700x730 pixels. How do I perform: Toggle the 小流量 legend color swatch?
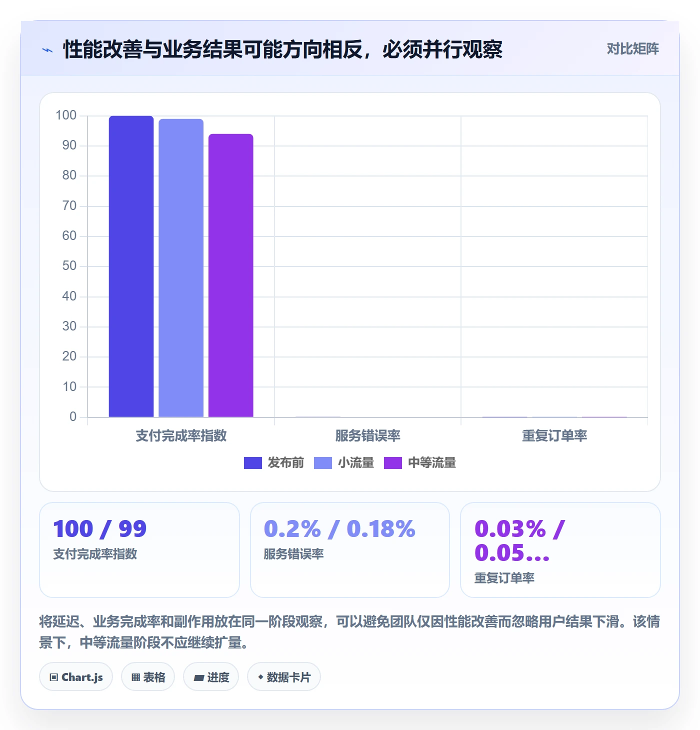(x=322, y=463)
